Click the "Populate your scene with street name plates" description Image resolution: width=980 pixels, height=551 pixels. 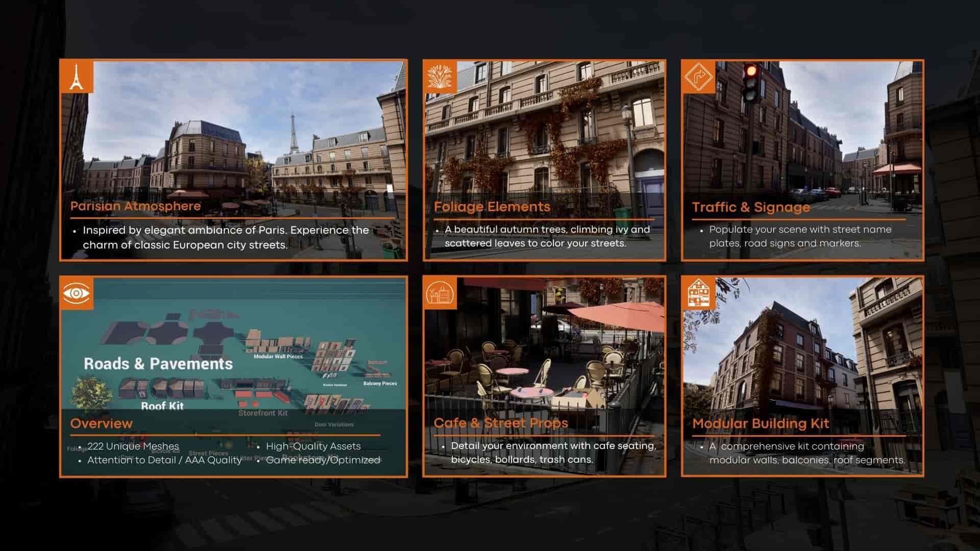[800, 236]
